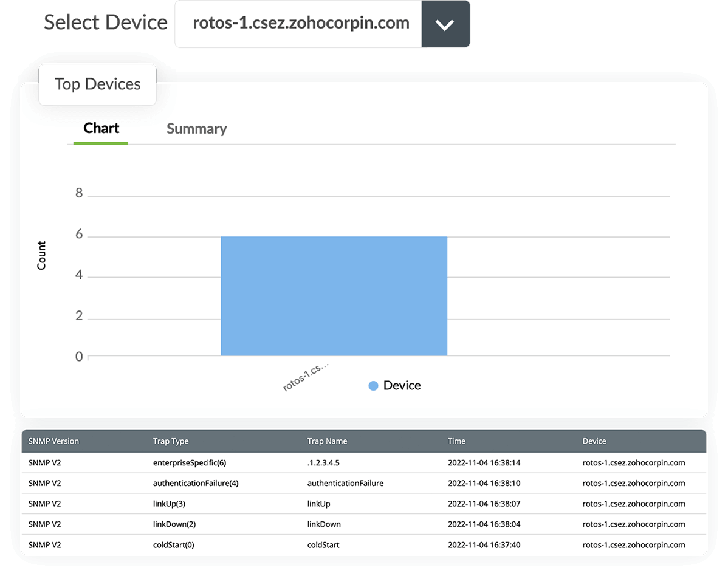Toggle the Device legend blue dot

pos(374,386)
